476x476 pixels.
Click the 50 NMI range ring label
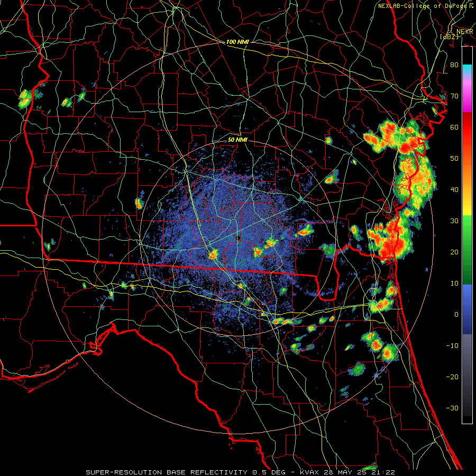click(237, 140)
